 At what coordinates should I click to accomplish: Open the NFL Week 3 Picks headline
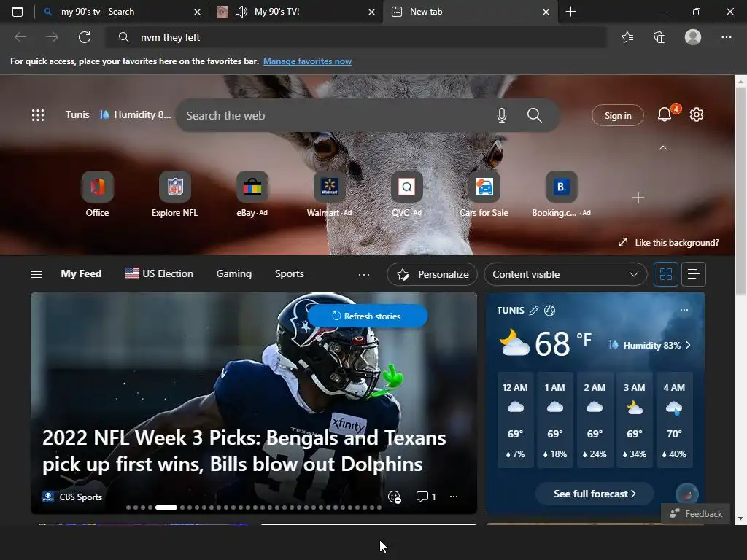click(244, 451)
